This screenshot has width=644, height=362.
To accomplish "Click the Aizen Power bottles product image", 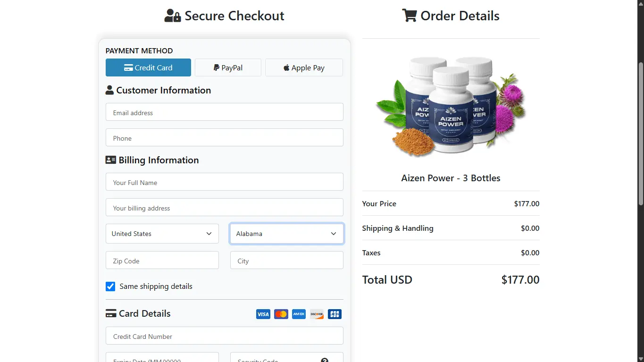I will coord(451,106).
